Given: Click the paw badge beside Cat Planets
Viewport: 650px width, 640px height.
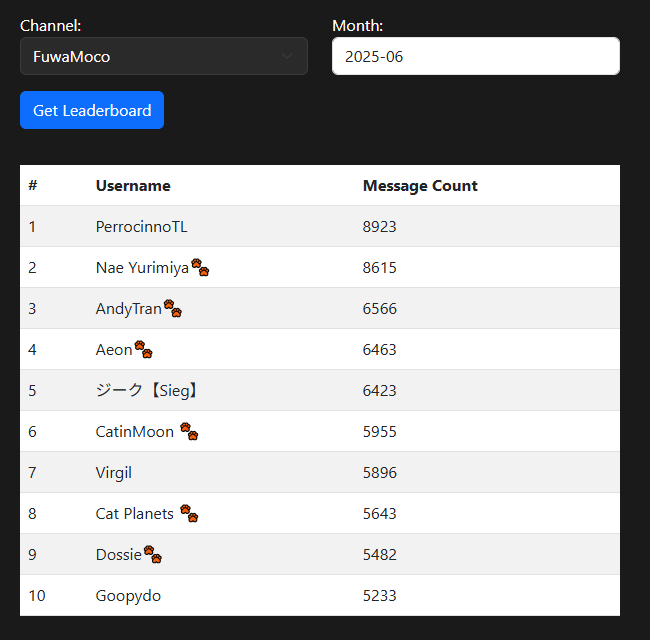Looking at the screenshot, I should coord(189,514).
